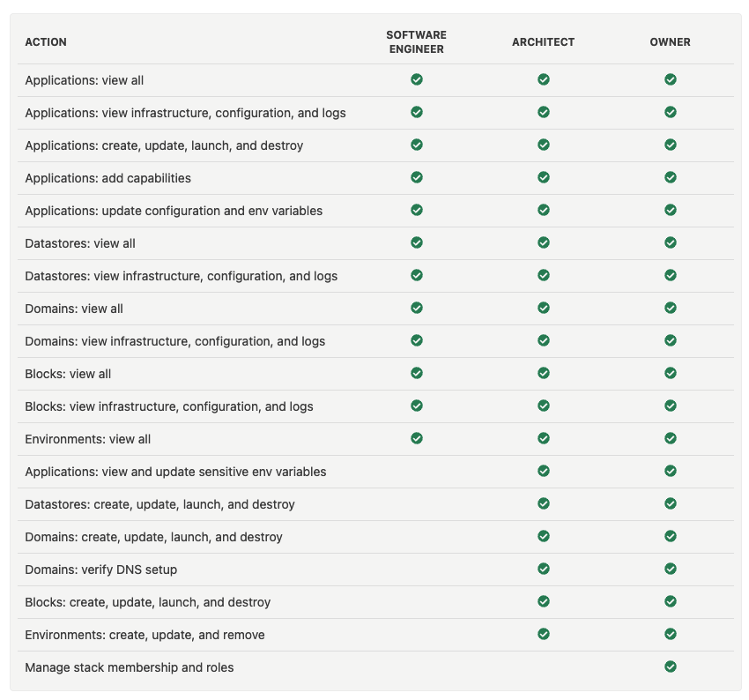Screen dimensions: 749x700
Task: Click Owner checkmark for Blocks: view all
Action: point(671,373)
